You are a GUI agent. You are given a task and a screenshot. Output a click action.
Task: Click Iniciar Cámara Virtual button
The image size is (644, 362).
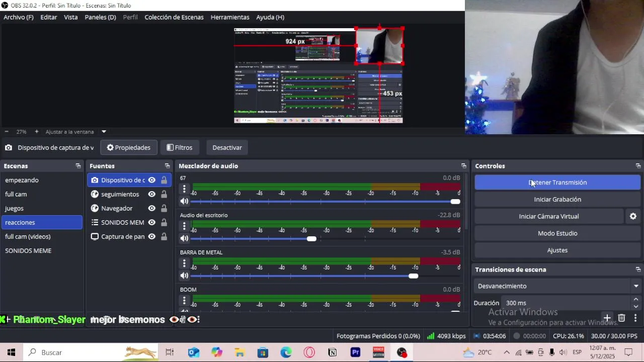coord(549,216)
